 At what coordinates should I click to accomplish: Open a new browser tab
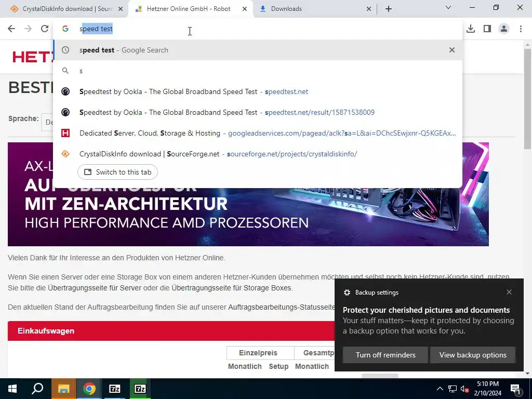[389, 9]
